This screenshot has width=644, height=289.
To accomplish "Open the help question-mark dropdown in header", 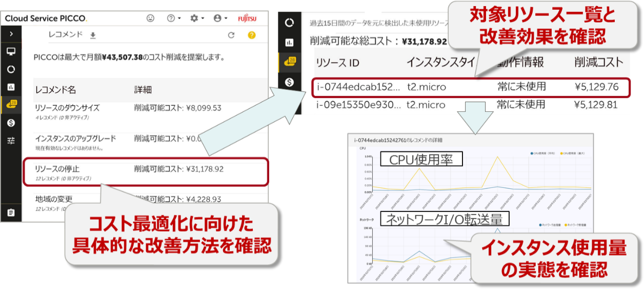I will (x=174, y=18).
